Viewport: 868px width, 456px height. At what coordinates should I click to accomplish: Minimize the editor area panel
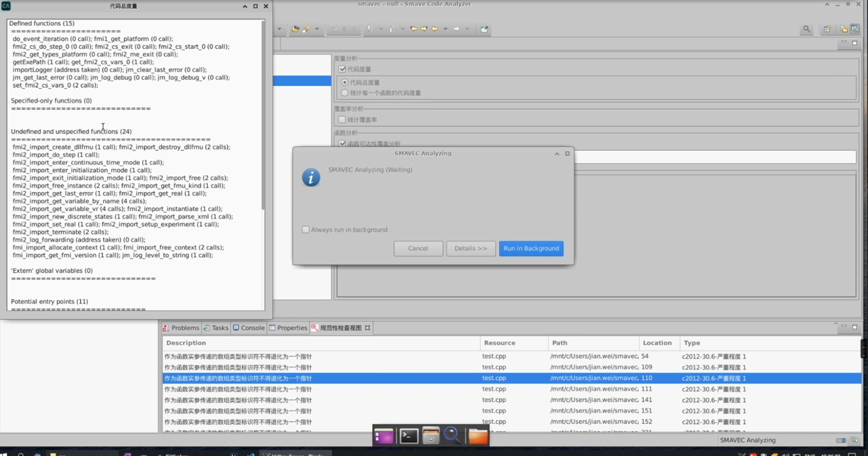844,42
